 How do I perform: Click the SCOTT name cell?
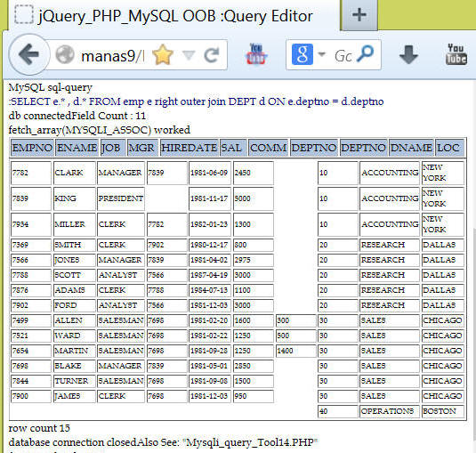point(75,275)
